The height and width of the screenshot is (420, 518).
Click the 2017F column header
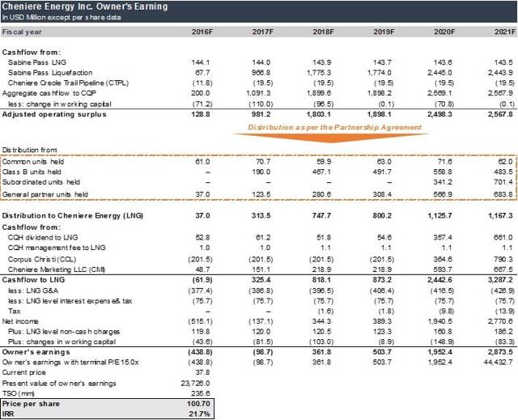(x=263, y=32)
